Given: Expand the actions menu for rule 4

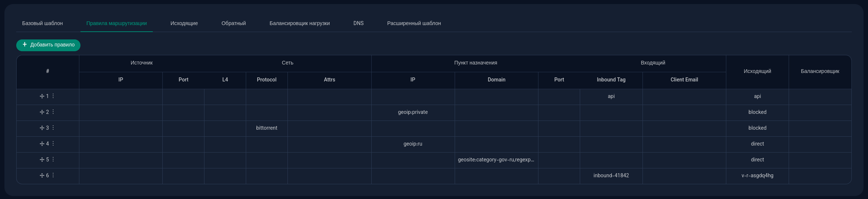Looking at the screenshot, I should (53, 143).
